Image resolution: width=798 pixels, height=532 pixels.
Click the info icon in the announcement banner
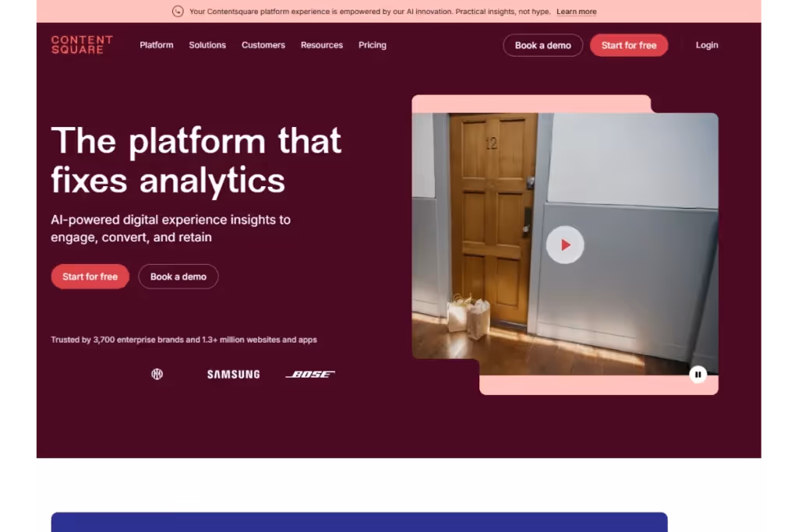(x=178, y=11)
